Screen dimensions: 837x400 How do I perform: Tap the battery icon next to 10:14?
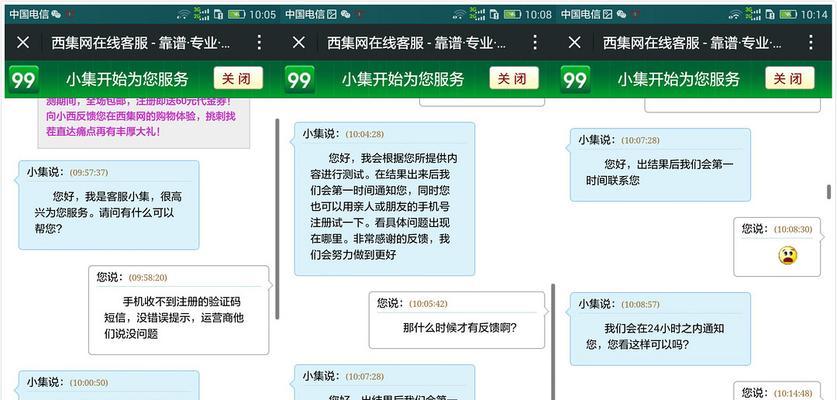[x=788, y=14]
